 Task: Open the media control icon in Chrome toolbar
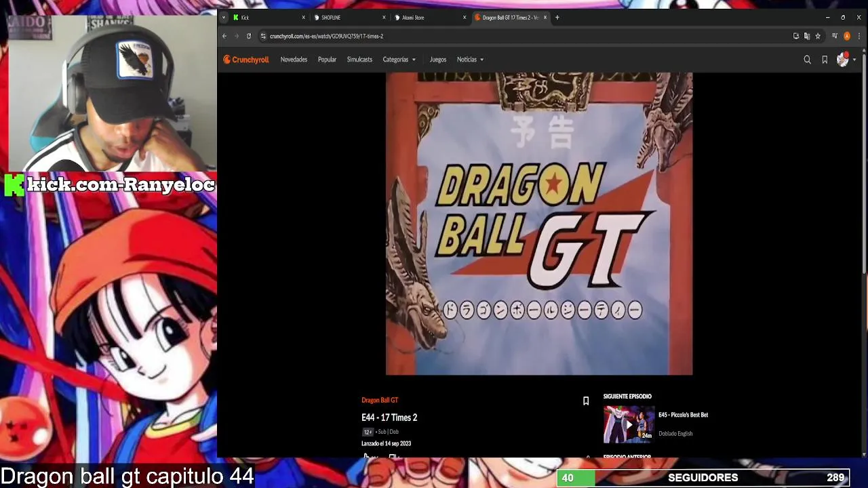point(835,36)
